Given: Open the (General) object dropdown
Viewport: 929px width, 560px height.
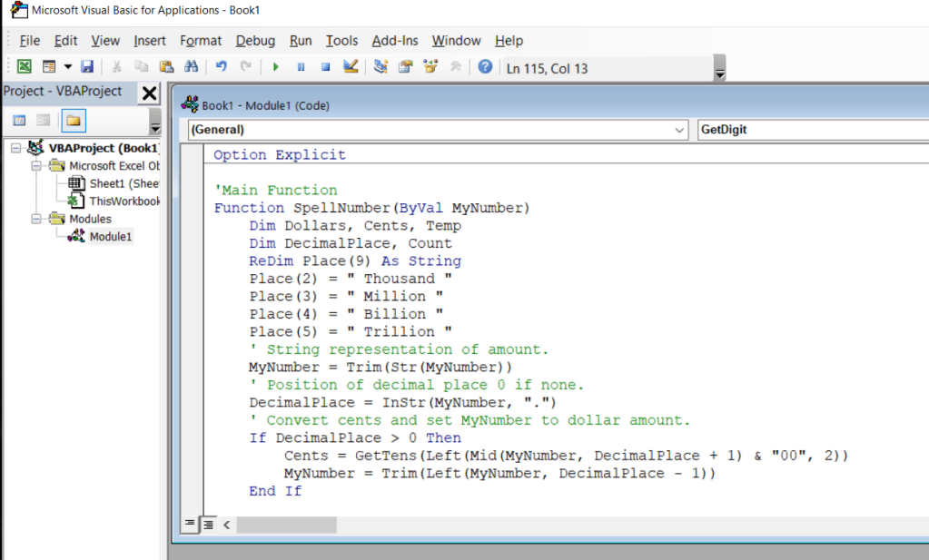Looking at the screenshot, I should [680, 130].
